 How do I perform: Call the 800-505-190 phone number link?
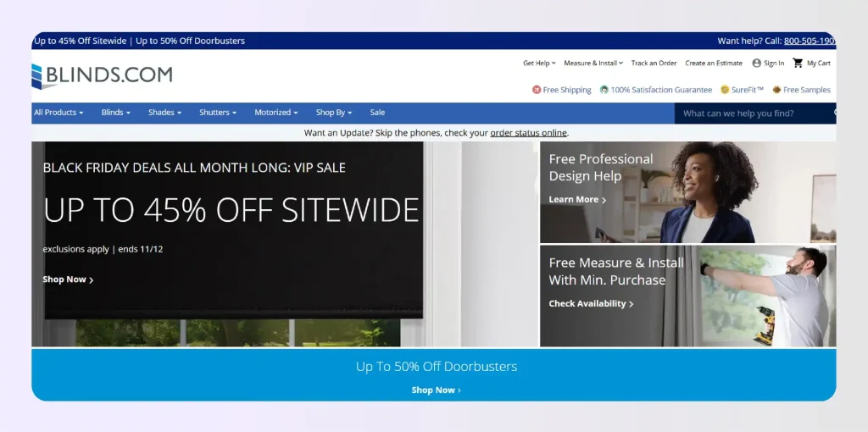pyautogui.click(x=809, y=41)
